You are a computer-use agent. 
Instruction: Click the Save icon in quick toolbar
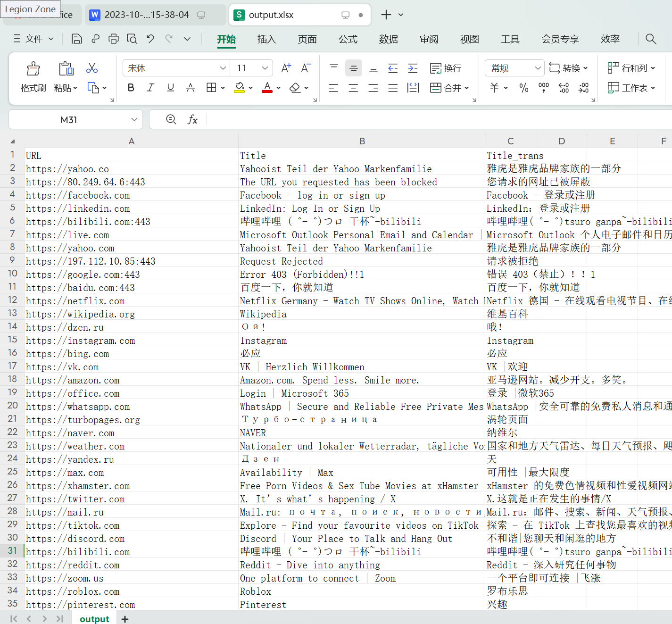pyautogui.click(x=76, y=39)
